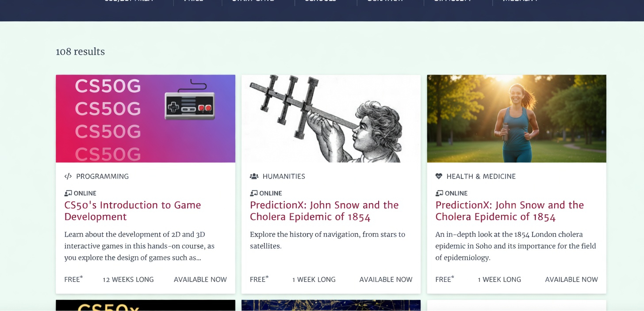Image resolution: width=644 pixels, height=311 pixels.
Task: Open the PredictionX title in the Humanities card
Action: (x=324, y=211)
